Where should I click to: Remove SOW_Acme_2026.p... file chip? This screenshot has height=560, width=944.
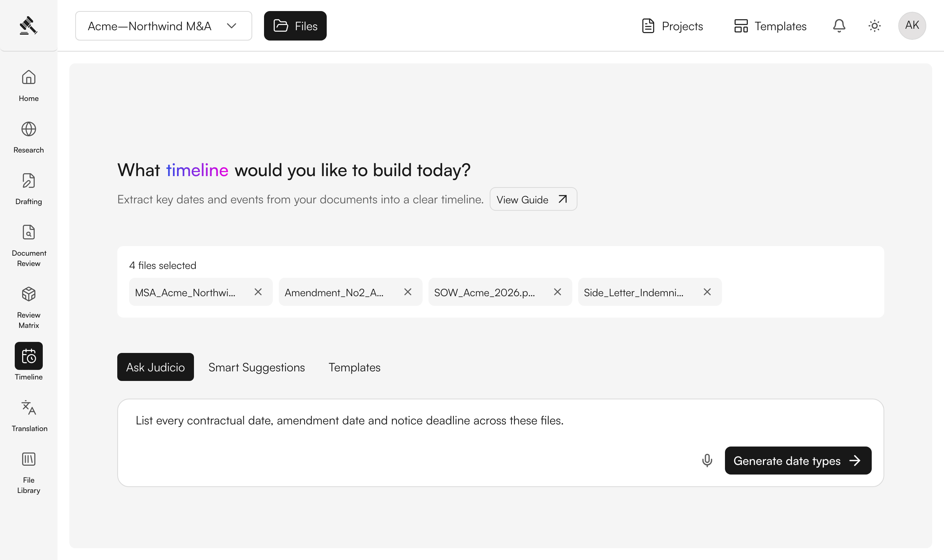pyautogui.click(x=557, y=292)
